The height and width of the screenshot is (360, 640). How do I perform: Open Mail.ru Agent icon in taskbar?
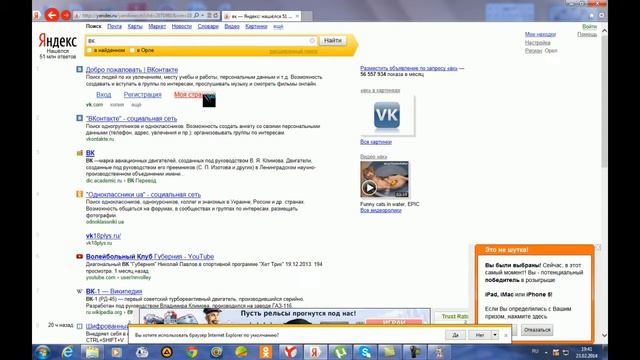pos(216,352)
